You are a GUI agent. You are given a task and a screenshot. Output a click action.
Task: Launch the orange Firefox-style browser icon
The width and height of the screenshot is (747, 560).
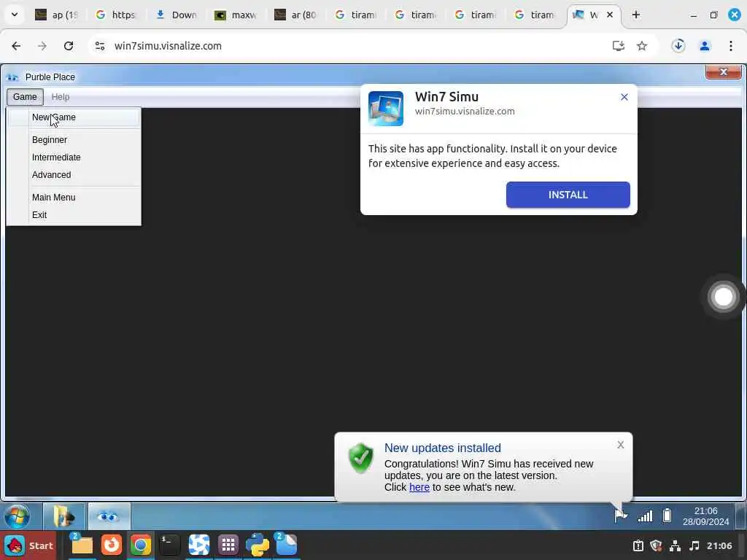tap(112, 545)
